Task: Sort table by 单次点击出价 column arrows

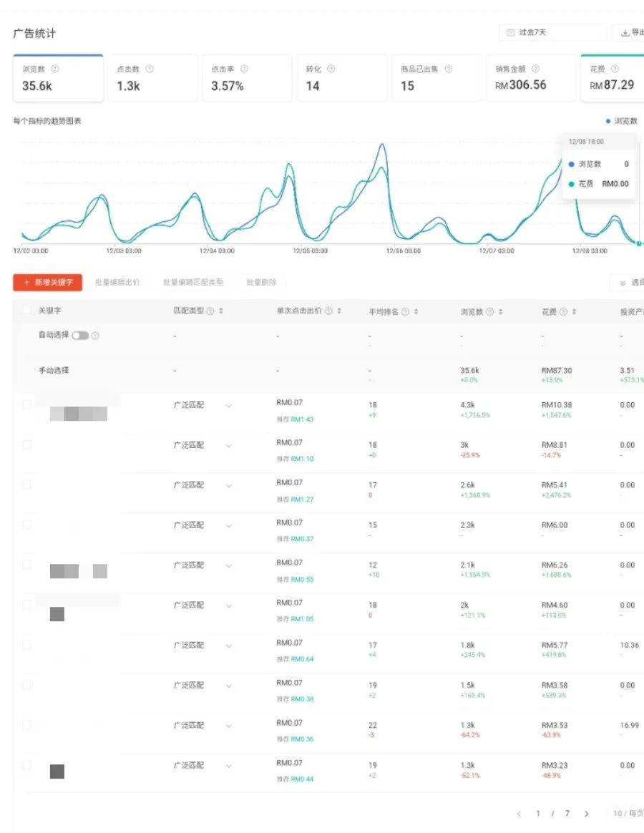Action: coord(339,311)
